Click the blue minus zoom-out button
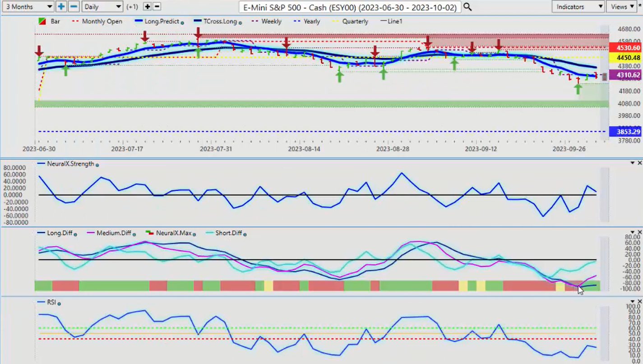643x364 pixels. (74, 7)
